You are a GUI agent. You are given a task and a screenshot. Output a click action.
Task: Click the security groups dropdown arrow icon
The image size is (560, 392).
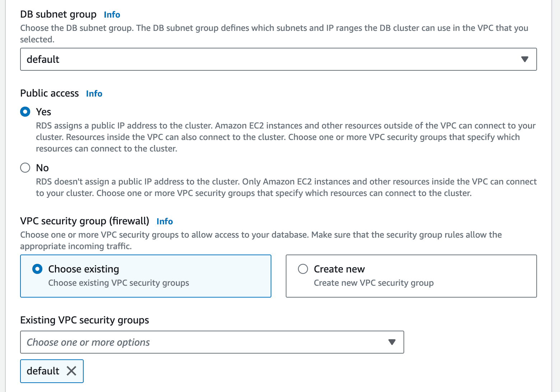point(392,342)
